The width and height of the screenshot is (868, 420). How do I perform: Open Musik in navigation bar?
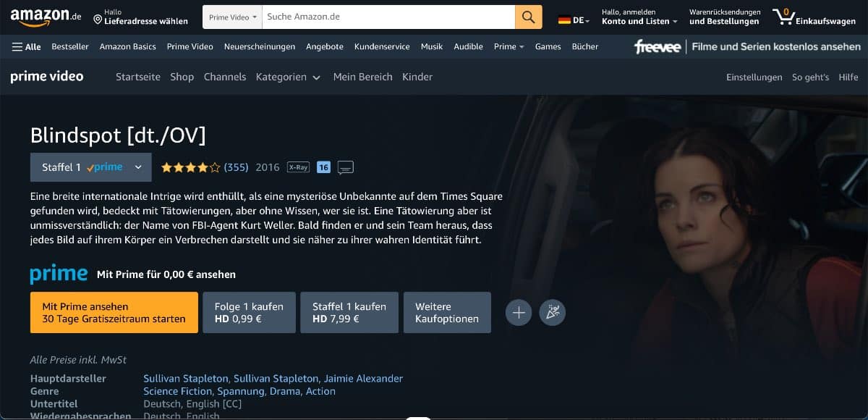click(432, 46)
